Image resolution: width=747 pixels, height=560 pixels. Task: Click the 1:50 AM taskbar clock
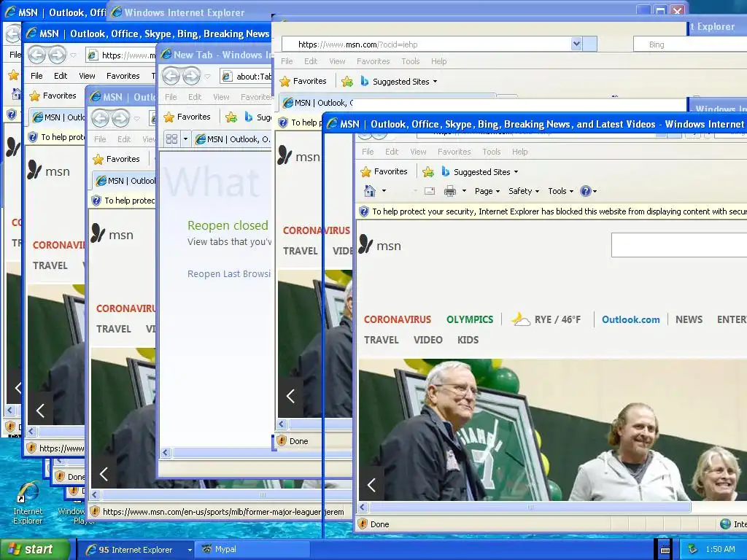click(x=720, y=550)
